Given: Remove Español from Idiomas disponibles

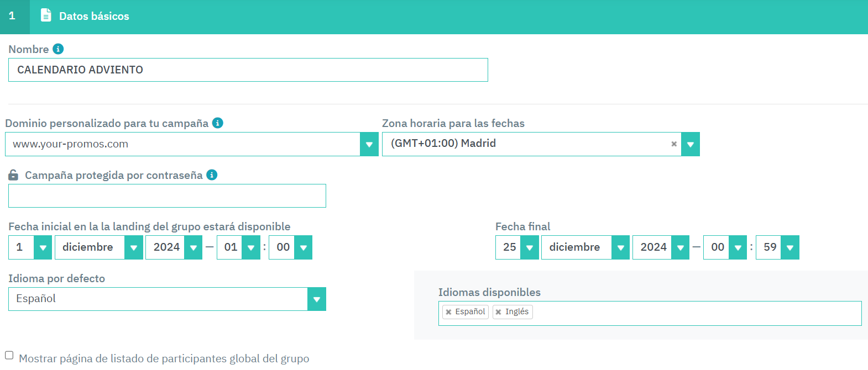Looking at the screenshot, I should 448,312.
